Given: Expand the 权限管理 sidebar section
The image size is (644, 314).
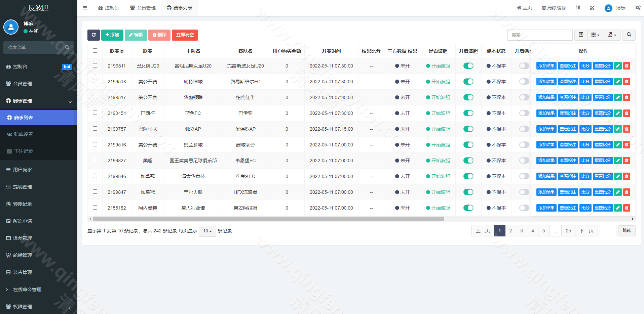Looking at the screenshot, I should tap(23, 306).
